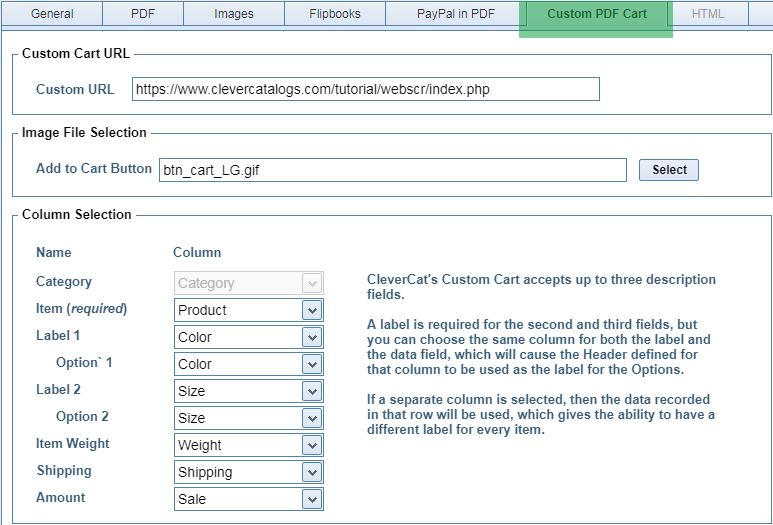Open the Option 1 Color dropdown

(x=248, y=364)
